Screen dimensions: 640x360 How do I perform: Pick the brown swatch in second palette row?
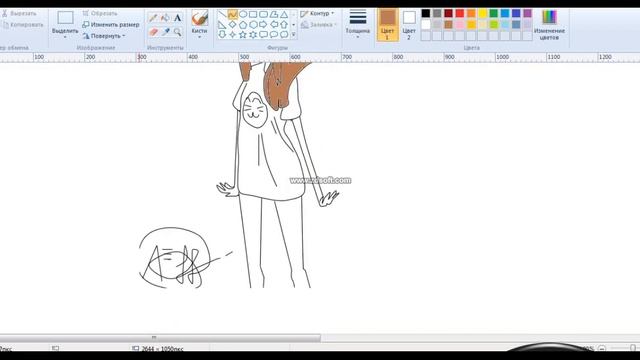449,24
